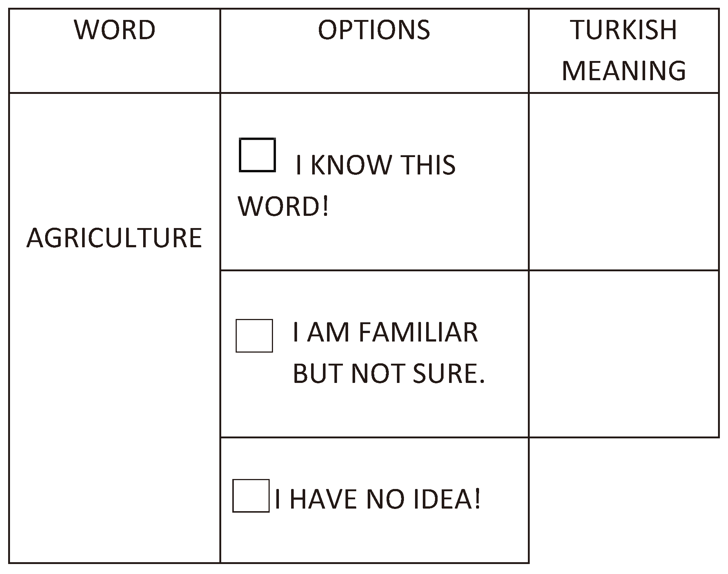Screen dimensions: 728x574
Task: Click the 'I KNOW THIS' label text
Action: [375, 165]
